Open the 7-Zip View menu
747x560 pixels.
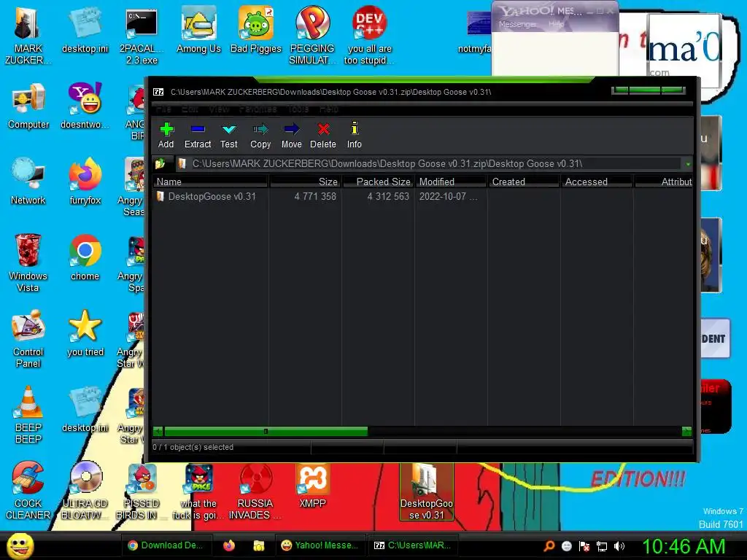[219, 109]
